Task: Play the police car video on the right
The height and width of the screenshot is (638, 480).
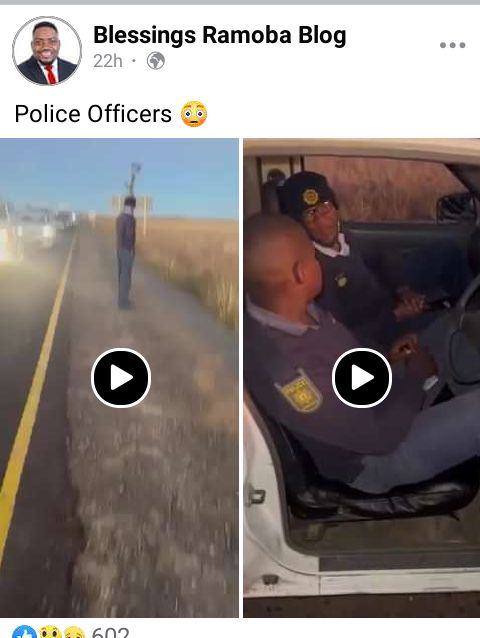Action: click(x=362, y=378)
